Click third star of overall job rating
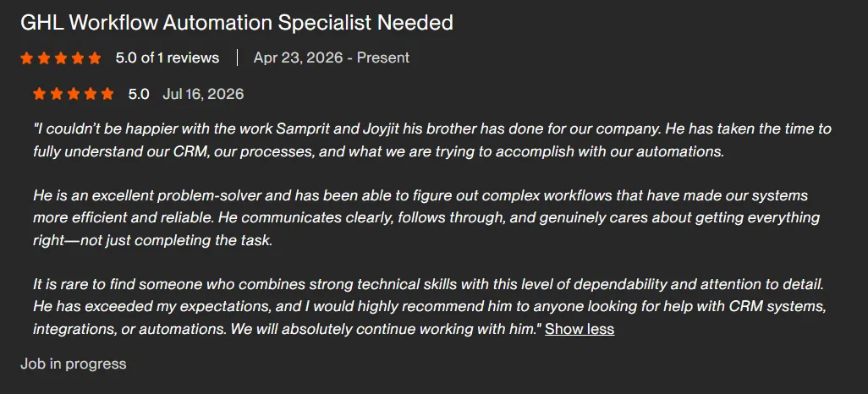The width and height of the screenshot is (868, 394). (61, 58)
